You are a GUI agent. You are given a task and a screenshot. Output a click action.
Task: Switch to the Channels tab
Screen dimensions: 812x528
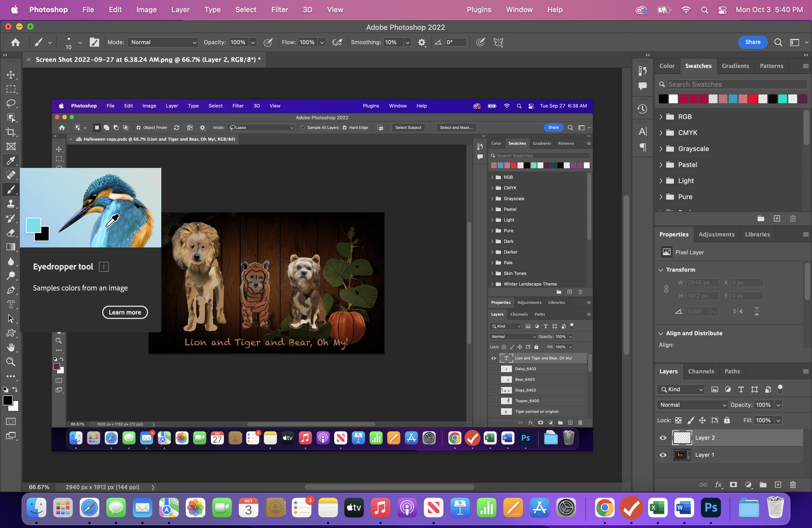coord(701,371)
